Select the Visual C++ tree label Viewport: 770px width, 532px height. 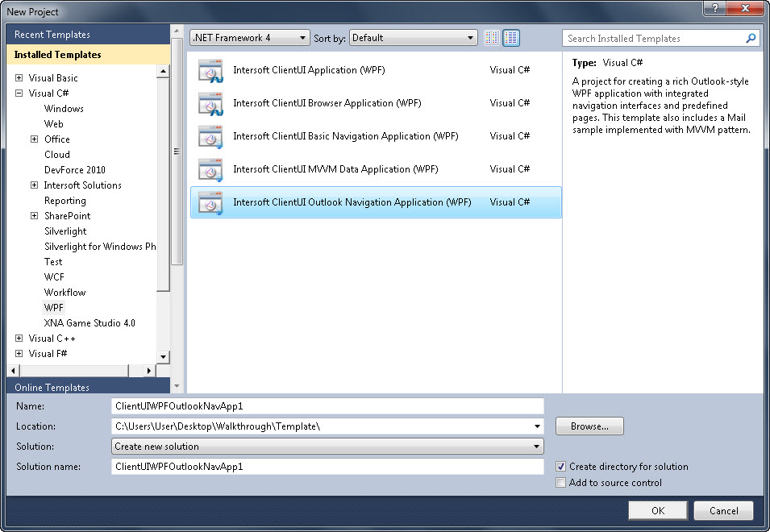pyautogui.click(x=52, y=339)
